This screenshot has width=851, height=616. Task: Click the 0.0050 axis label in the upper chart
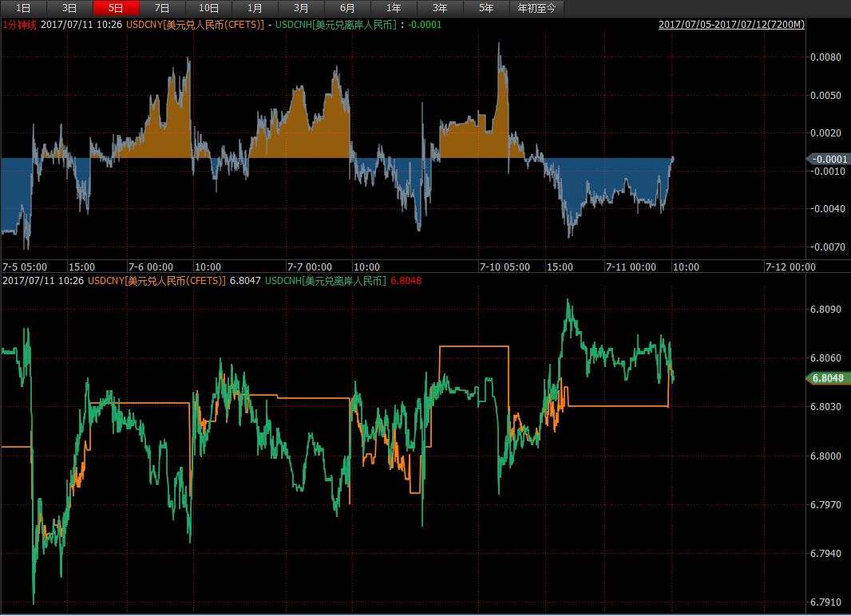(x=825, y=96)
